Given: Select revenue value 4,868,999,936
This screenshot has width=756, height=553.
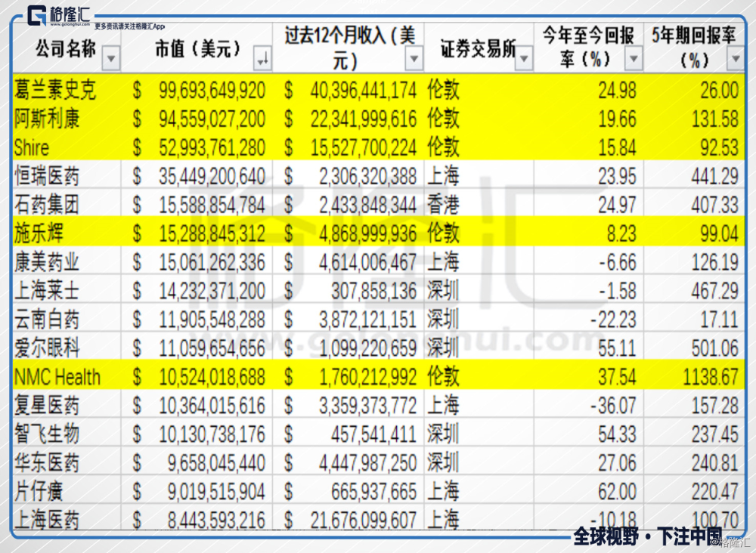Looking at the screenshot, I should click(x=368, y=233).
